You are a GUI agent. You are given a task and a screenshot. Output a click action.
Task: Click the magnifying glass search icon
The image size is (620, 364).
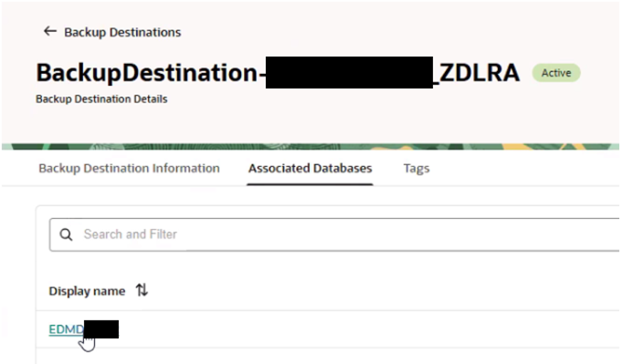pos(66,235)
